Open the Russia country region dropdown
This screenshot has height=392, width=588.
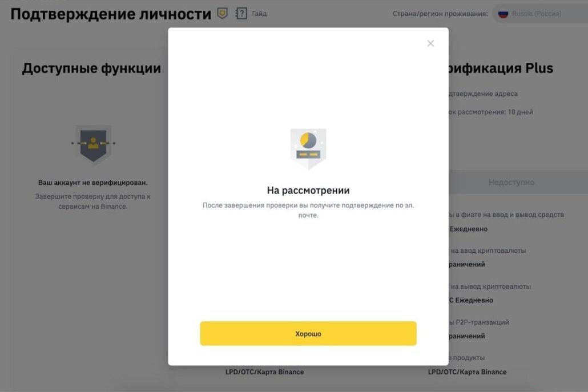540,14
